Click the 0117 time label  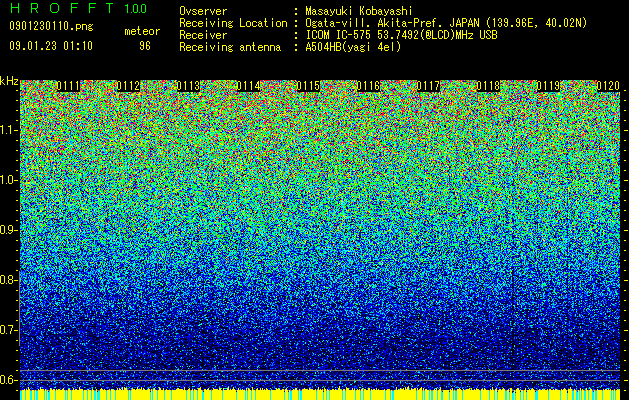tap(428, 86)
